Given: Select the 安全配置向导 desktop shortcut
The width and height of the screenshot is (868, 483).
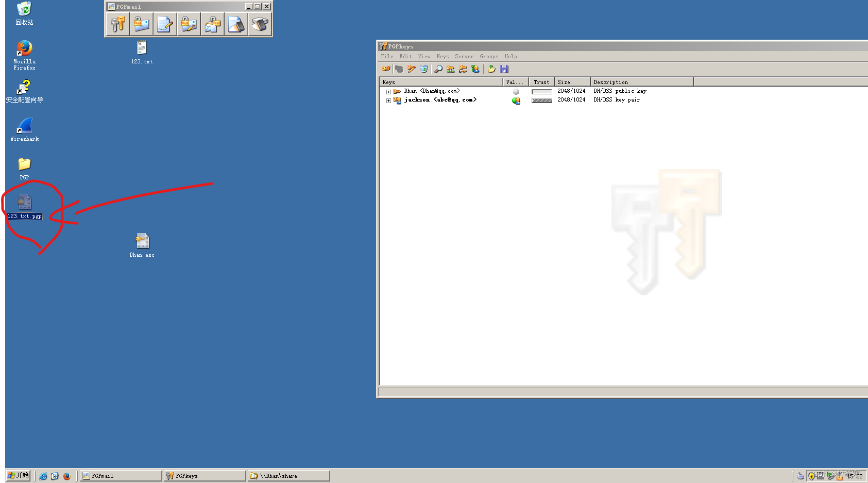Looking at the screenshot, I should [x=24, y=92].
